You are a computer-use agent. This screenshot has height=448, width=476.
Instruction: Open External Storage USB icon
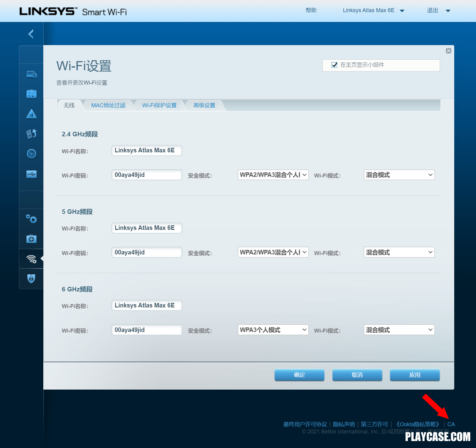pos(32,174)
